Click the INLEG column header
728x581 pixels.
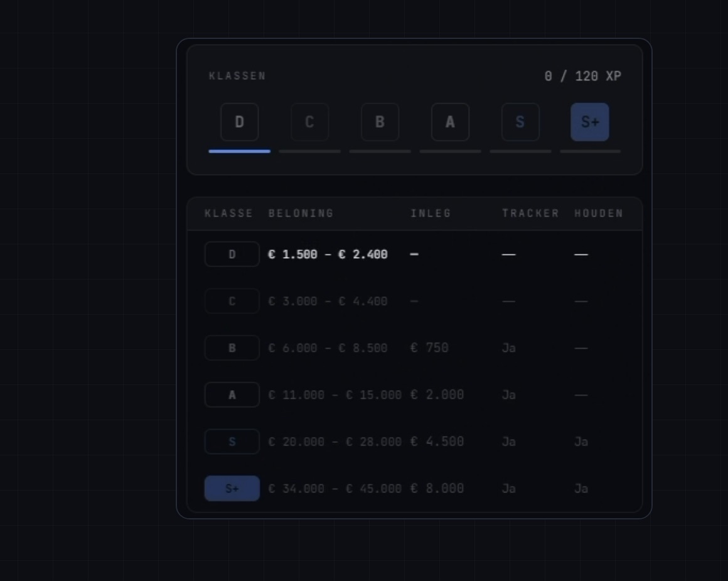click(431, 214)
